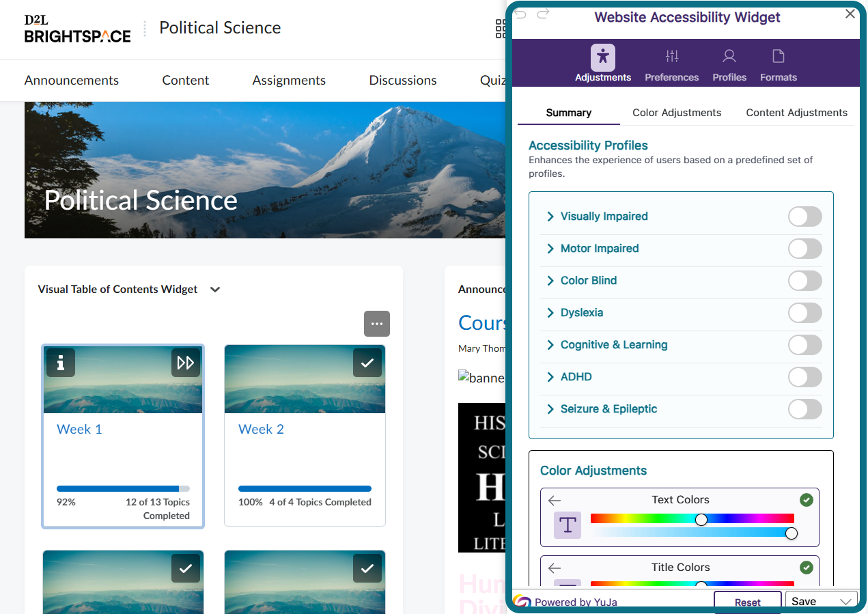The width and height of the screenshot is (868, 614).
Task: Enable the Cognitive & Learning toggle
Action: 805,345
